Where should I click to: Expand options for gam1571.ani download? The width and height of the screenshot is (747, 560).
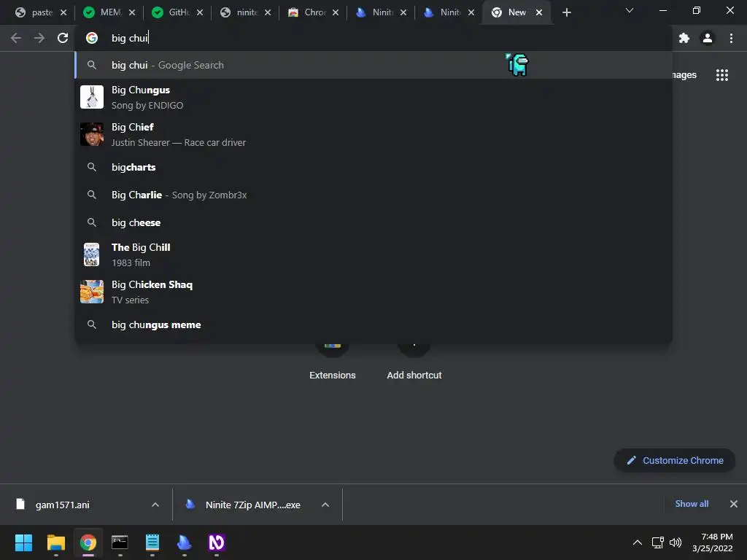click(155, 505)
